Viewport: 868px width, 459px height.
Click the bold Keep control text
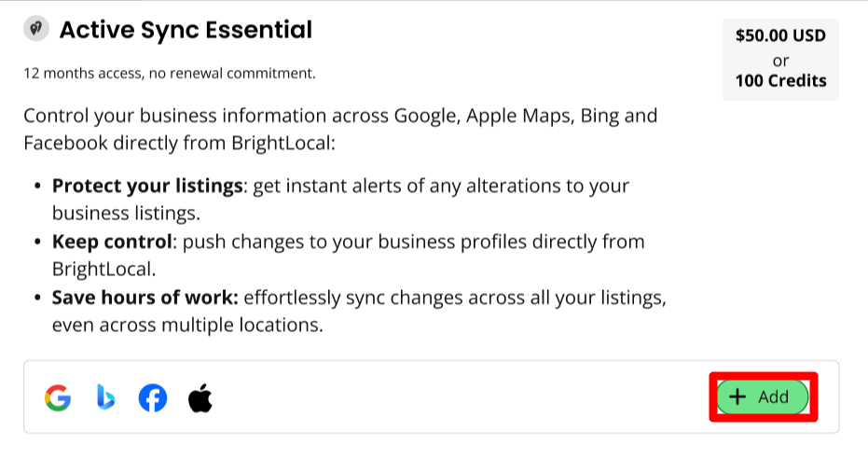112,242
